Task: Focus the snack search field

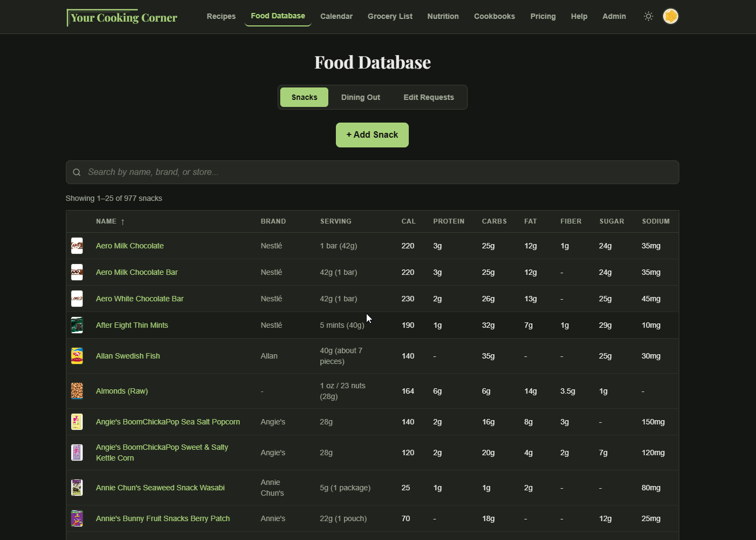Action: coord(373,172)
